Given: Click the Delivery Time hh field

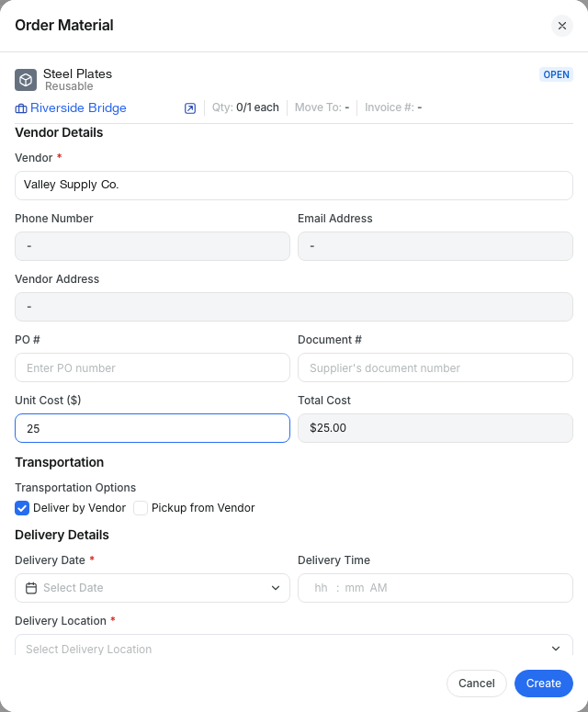Looking at the screenshot, I should pyautogui.click(x=321, y=588).
